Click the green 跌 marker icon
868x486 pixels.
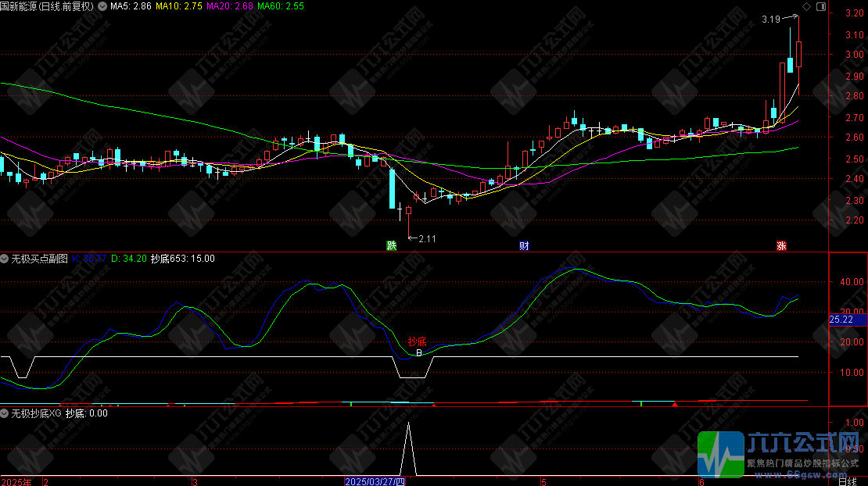pyautogui.click(x=391, y=245)
